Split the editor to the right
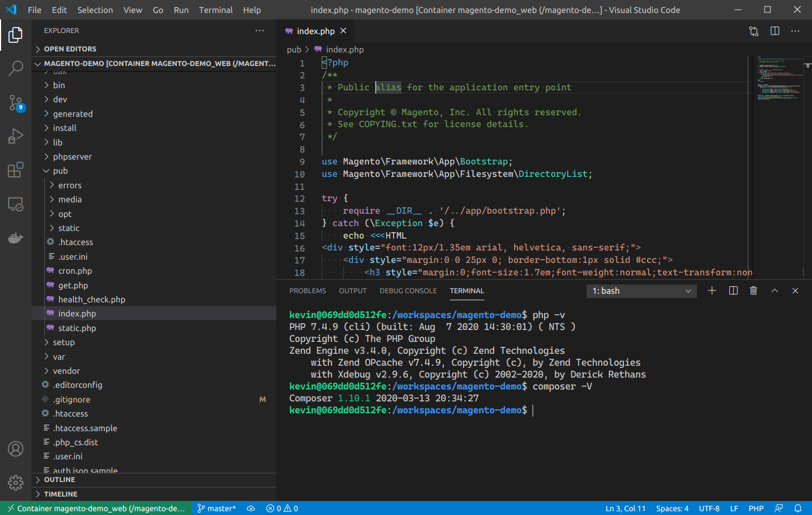The width and height of the screenshot is (812, 515). coord(775,31)
